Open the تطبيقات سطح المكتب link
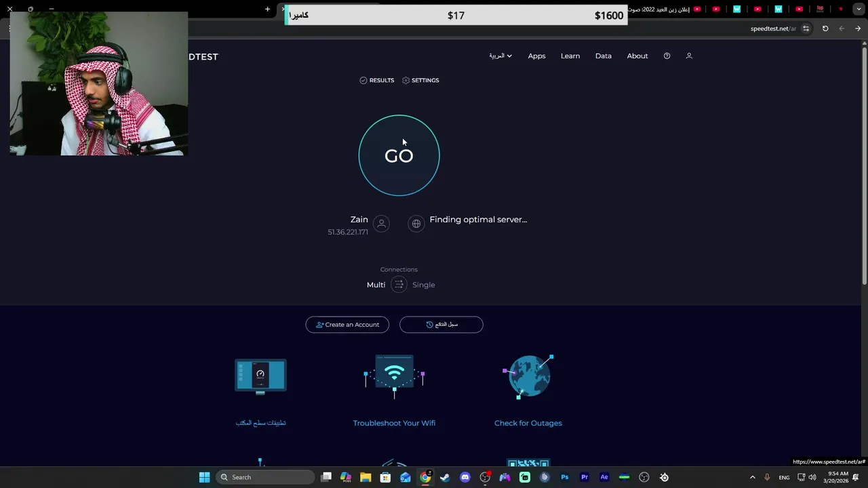This screenshot has width=868, height=488. 260,423
